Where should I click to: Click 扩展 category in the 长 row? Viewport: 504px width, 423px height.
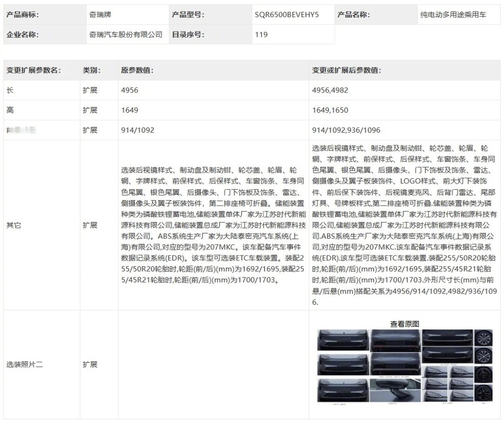click(x=90, y=90)
